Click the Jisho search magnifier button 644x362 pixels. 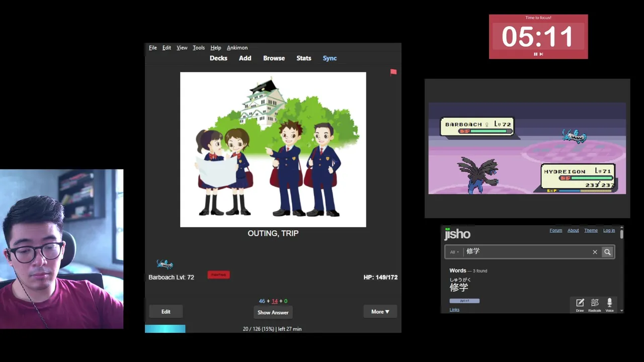[607, 252]
